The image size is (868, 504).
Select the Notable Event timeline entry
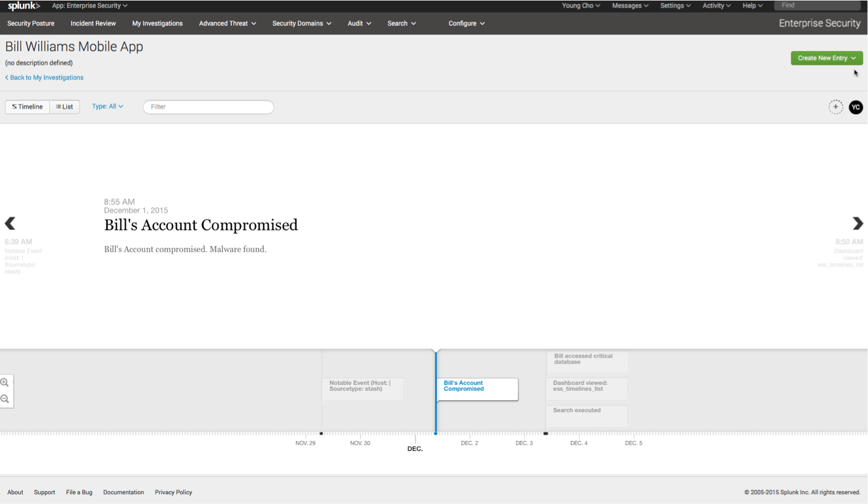(x=363, y=389)
